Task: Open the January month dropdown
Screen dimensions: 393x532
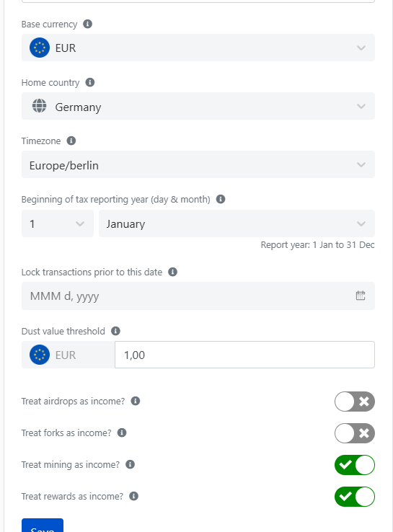Action: click(237, 223)
